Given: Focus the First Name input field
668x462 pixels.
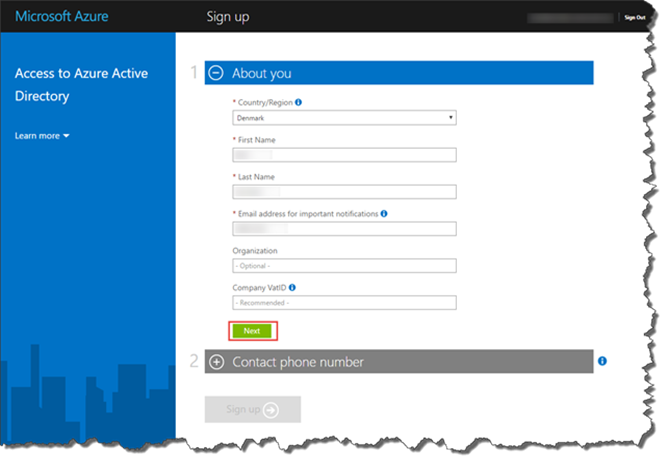Looking at the screenshot, I should [344, 155].
